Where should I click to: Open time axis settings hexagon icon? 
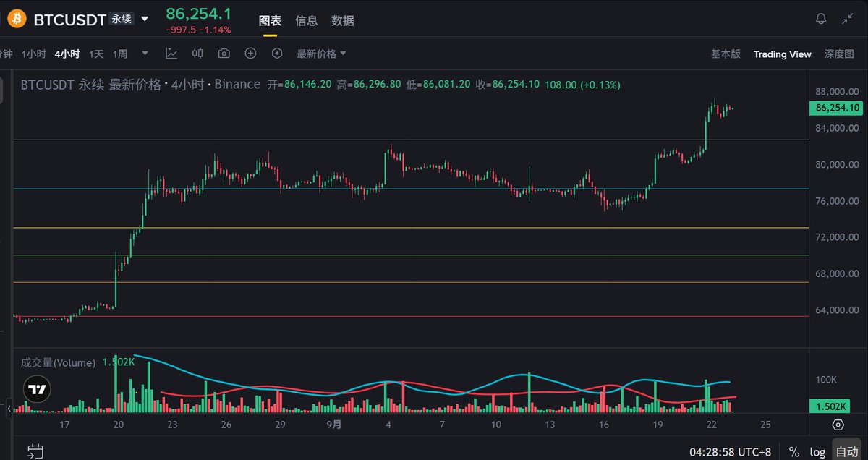838,425
